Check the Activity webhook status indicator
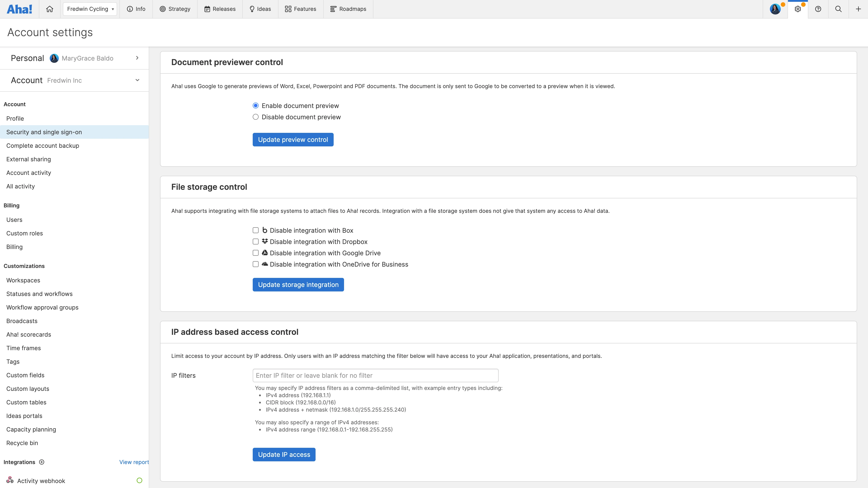The width and height of the screenshot is (868, 488). tap(139, 480)
